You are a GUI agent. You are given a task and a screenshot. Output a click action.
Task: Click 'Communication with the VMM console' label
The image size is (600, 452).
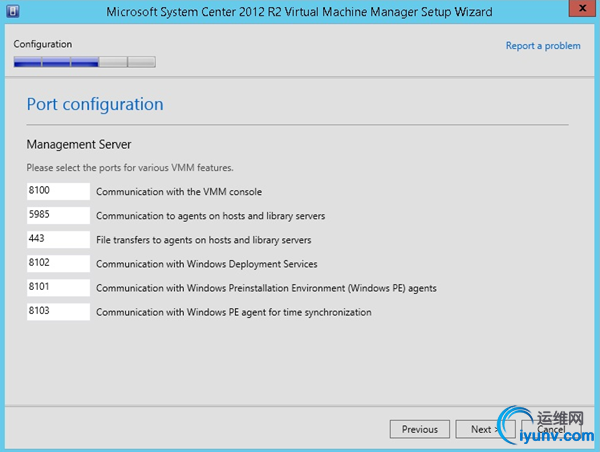click(x=179, y=192)
